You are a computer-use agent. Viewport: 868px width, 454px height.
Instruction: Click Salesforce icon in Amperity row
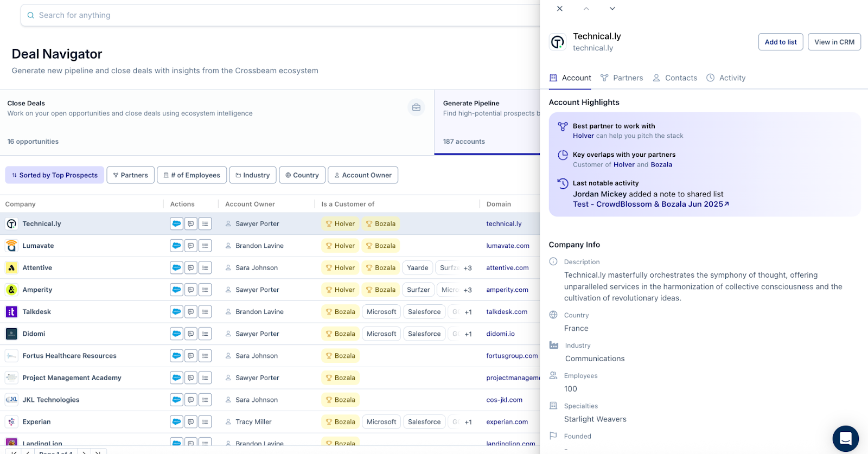tap(176, 290)
